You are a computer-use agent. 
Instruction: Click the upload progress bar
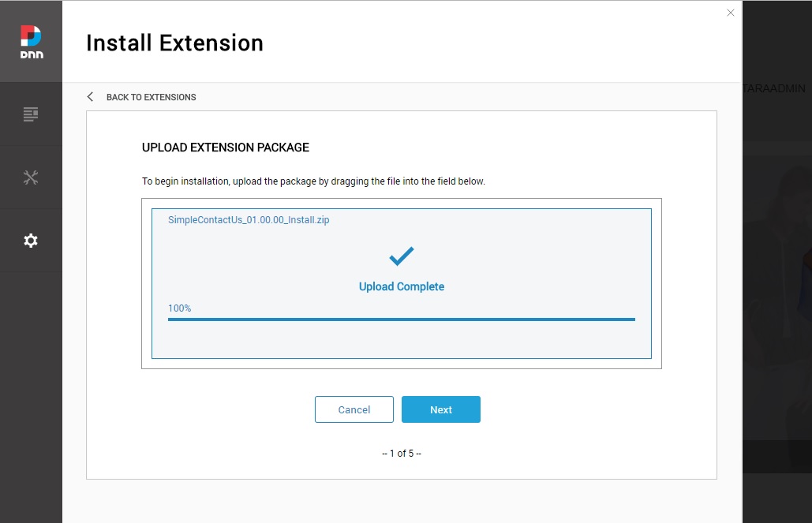pos(402,319)
